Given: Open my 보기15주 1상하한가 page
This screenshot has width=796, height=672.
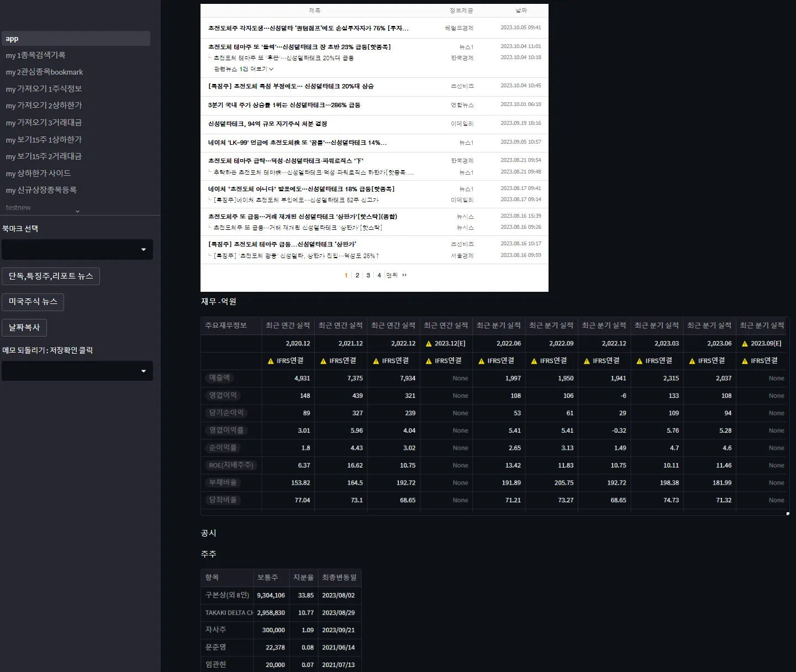Looking at the screenshot, I should [x=44, y=140].
